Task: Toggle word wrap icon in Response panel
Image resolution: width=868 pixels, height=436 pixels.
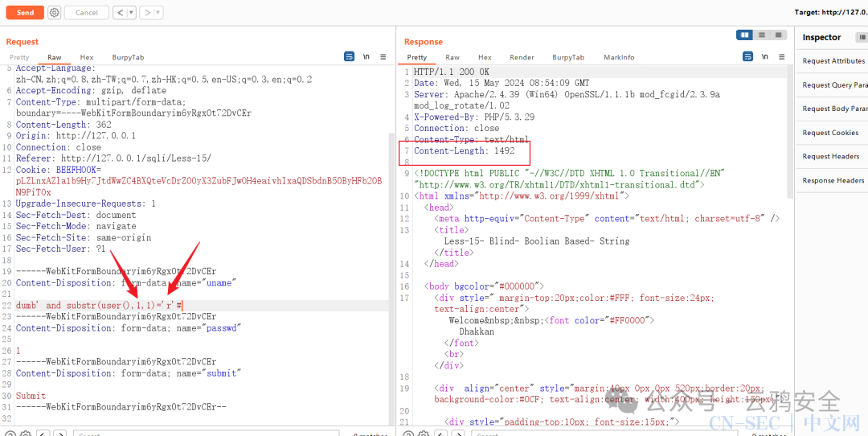Action: 748,56
